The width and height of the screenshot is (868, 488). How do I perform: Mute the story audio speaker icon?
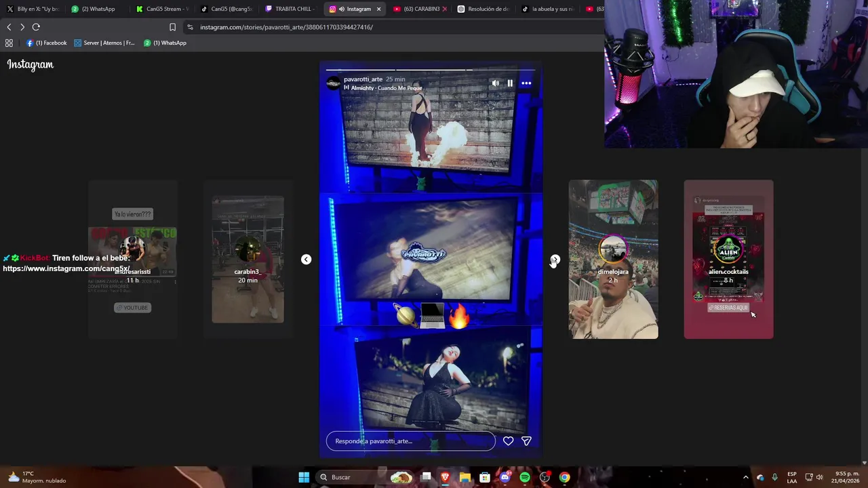coord(495,83)
